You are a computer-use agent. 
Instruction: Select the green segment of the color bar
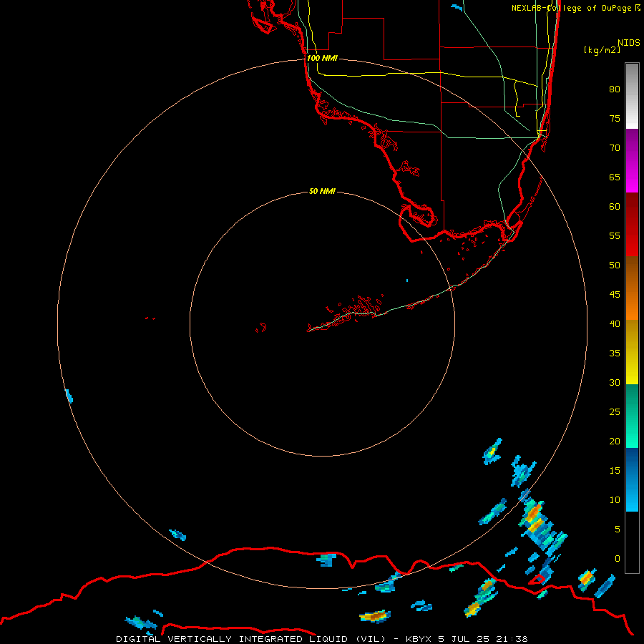pos(632,416)
